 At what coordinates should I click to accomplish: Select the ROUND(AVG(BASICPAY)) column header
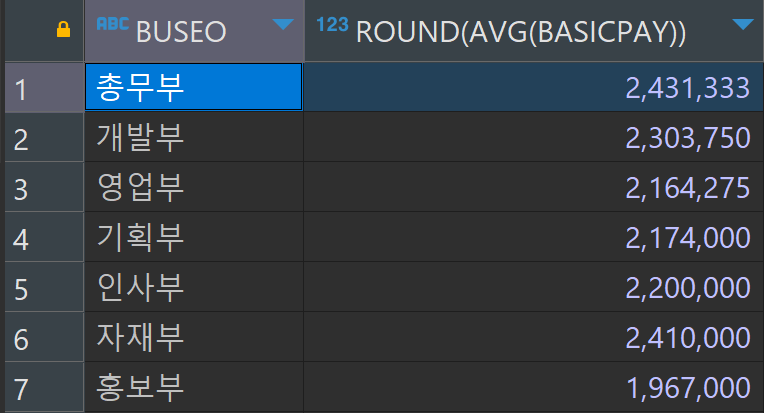point(534,31)
